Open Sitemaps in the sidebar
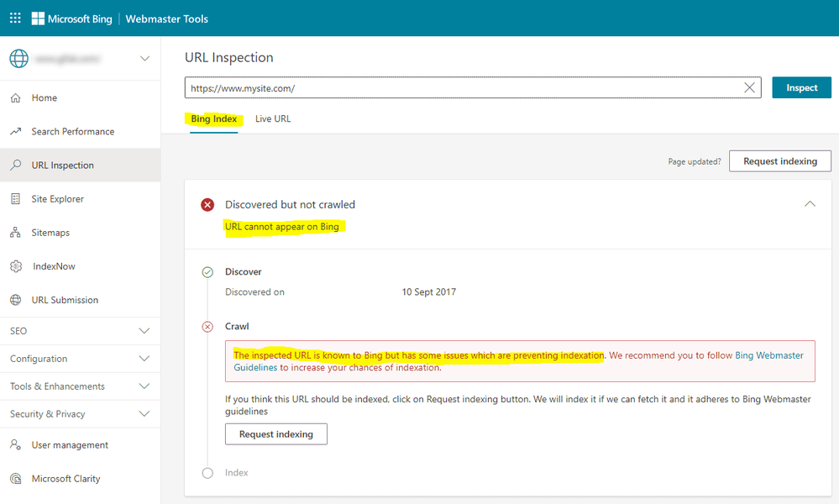The width and height of the screenshot is (839, 504). click(81, 232)
